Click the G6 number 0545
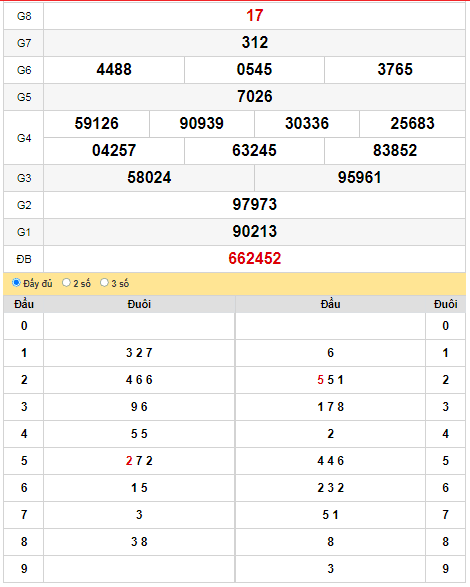 (254, 70)
